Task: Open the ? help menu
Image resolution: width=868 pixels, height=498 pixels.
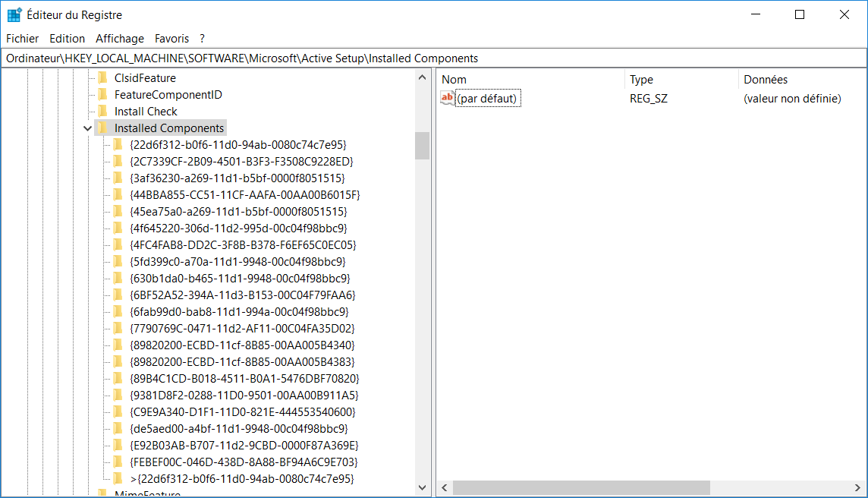Action: tap(202, 39)
